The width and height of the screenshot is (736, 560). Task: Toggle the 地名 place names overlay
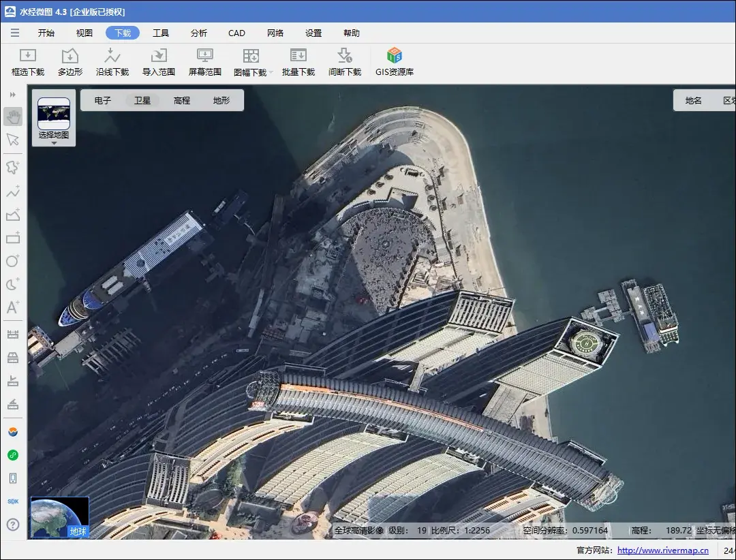tap(694, 100)
